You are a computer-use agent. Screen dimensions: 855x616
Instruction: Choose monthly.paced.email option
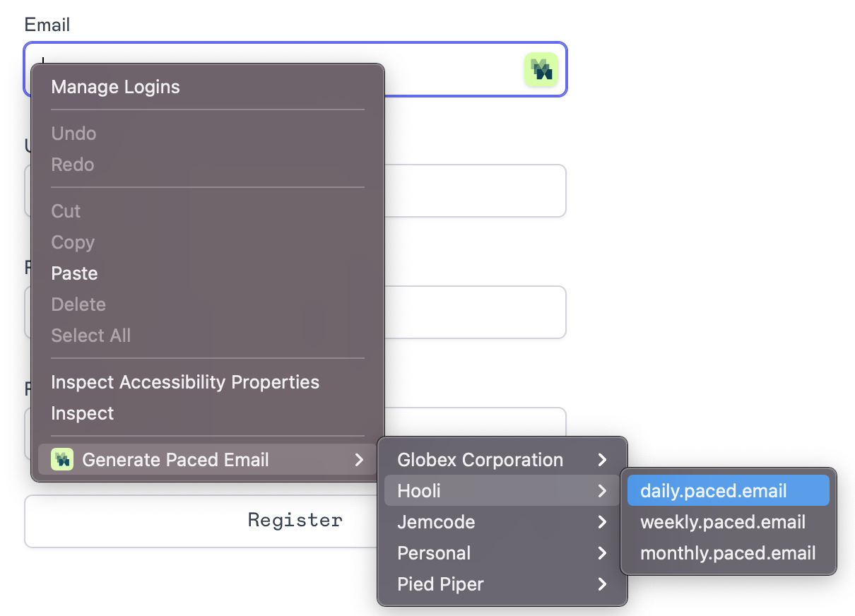(x=727, y=552)
